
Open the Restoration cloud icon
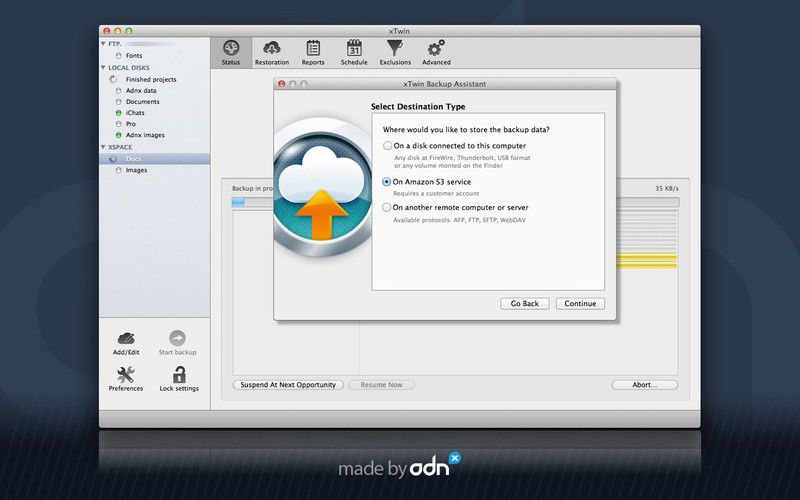(x=272, y=49)
